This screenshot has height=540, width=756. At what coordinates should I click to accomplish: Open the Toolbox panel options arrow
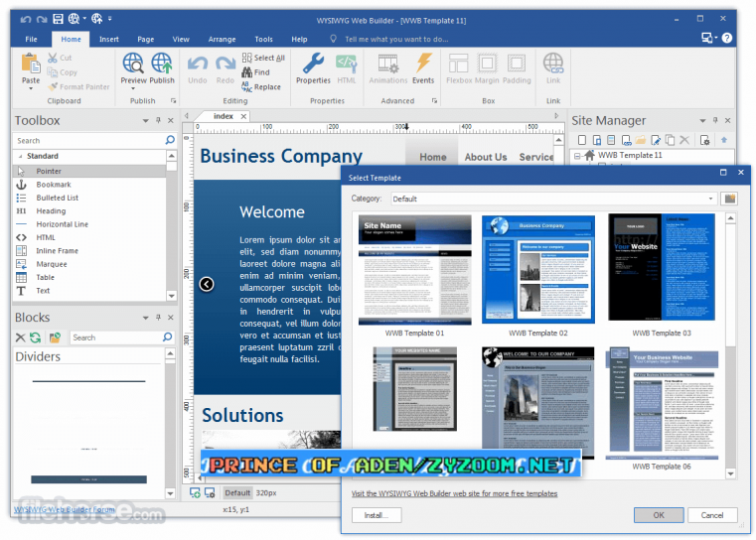[x=146, y=120]
